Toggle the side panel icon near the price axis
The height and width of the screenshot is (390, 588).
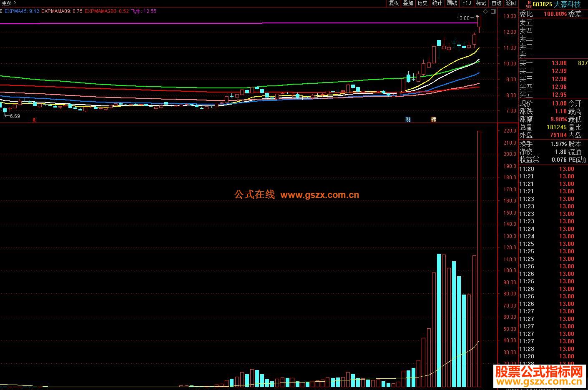click(493, 11)
